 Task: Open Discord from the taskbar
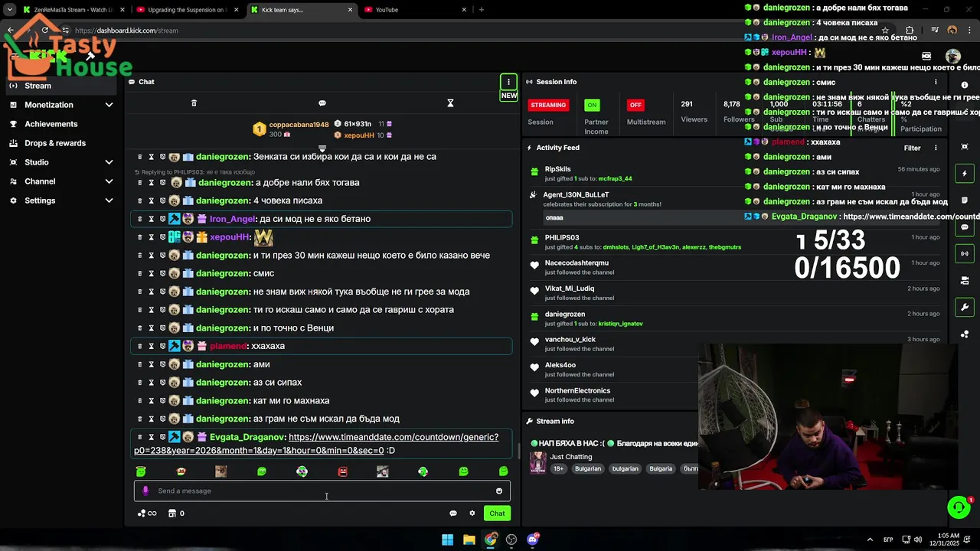point(533,540)
